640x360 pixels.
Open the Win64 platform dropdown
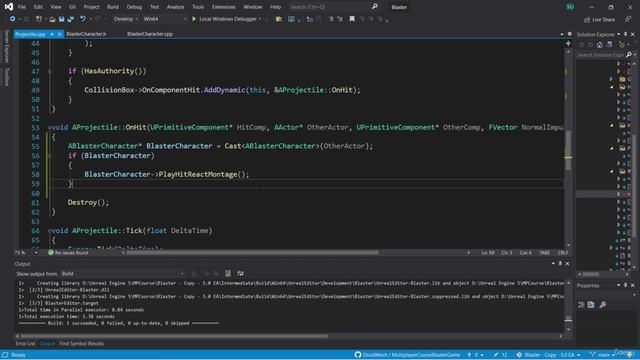point(164,19)
